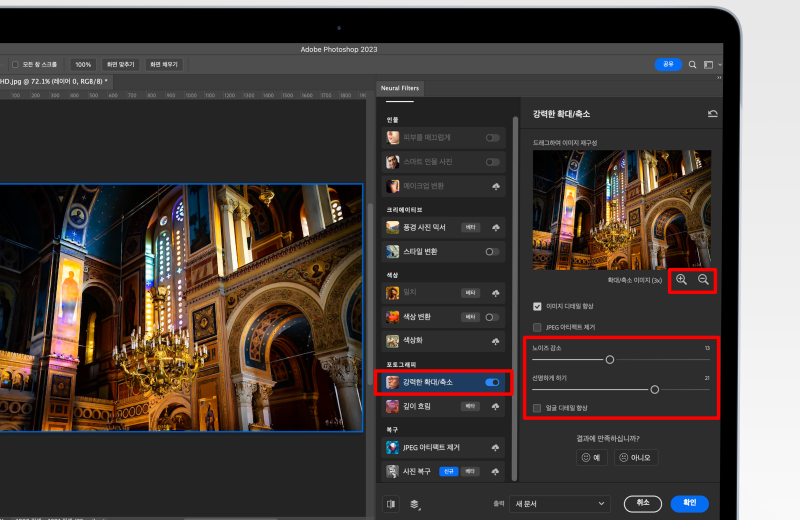Zoom in on the 강력한 확대/축소 preview

(x=681, y=280)
